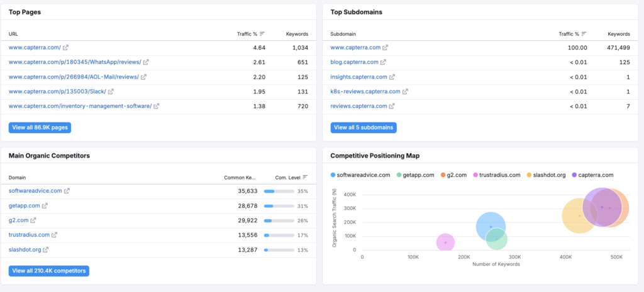This screenshot has height=292, width=644.
Task: Select the pink trustradius.com bubble on the map
Action: pyautogui.click(x=445, y=242)
